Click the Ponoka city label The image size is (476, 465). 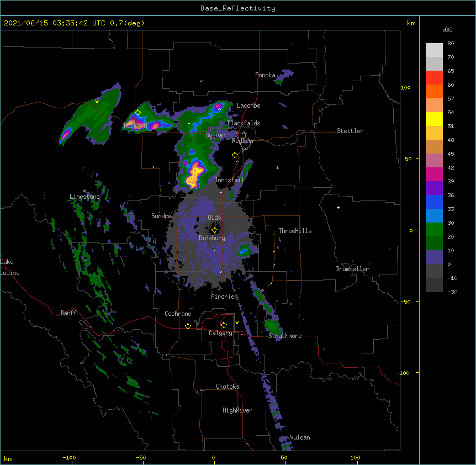click(x=265, y=75)
